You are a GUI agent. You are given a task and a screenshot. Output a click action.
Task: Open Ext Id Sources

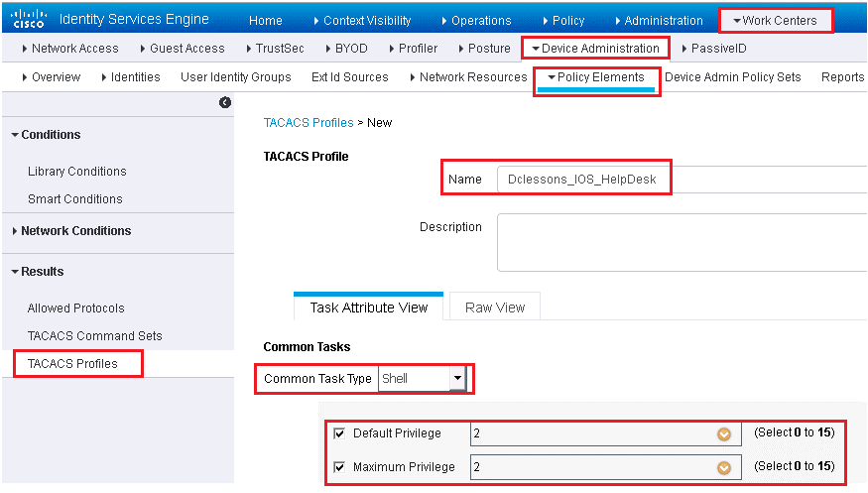(x=350, y=77)
